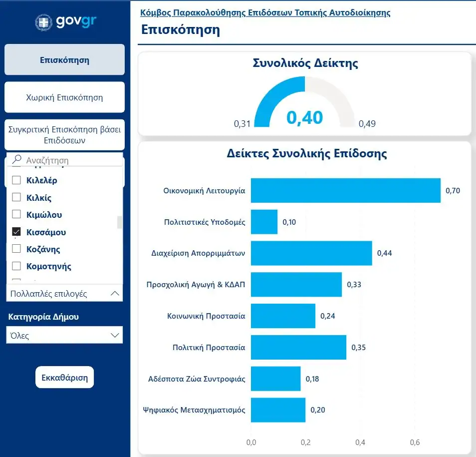Open Συγκριτική Επισκόπηση βάσει Επιδόσεων
The width and height of the screenshot is (476, 457).
(x=64, y=135)
